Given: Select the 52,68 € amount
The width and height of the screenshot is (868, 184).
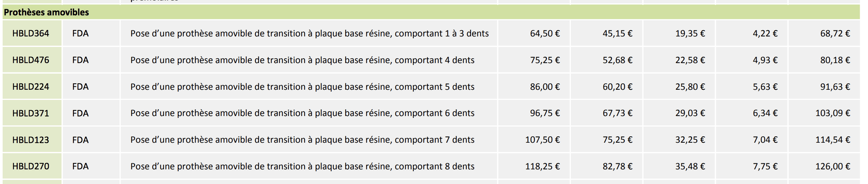Looking at the screenshot, I should coord(618,60).
